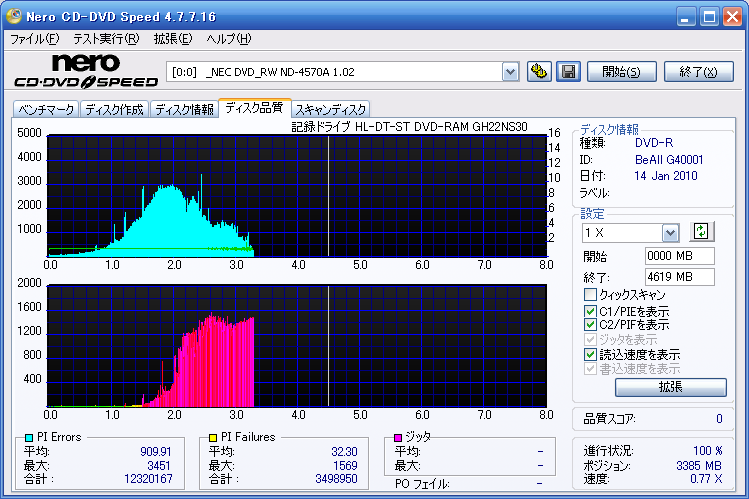The image size is (749, 499).
Task: Close the Nero CD-DVD Speed window
Action: [x=732, y=17]
